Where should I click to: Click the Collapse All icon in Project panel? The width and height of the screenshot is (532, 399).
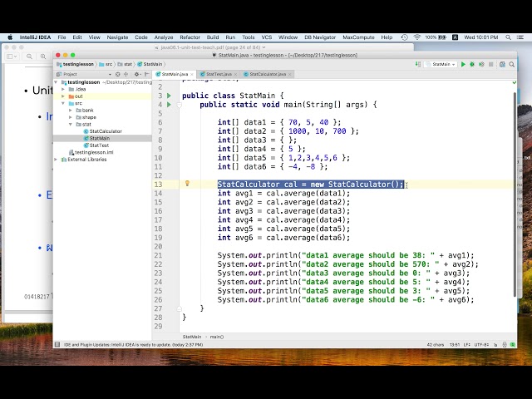tap(126, 74)
